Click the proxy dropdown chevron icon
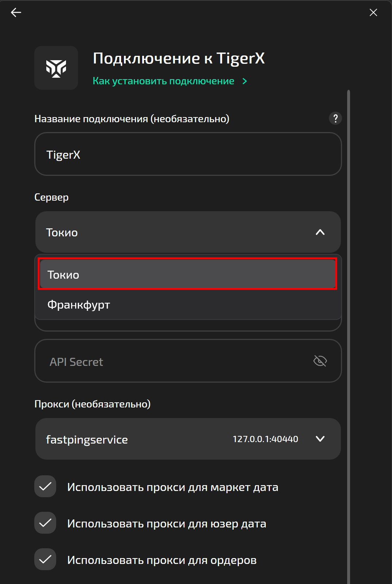Image resolution: width=392 pixels, height=584 pixels. coord(320,439)
